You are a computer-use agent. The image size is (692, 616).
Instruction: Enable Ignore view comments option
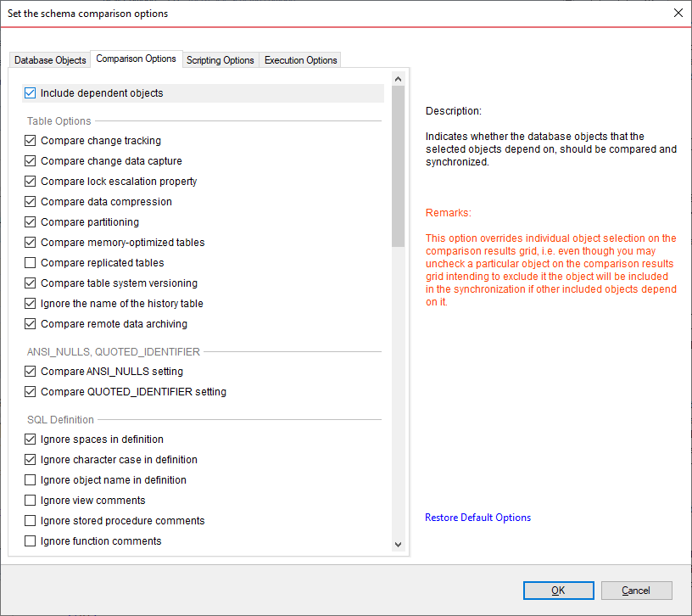31,501
